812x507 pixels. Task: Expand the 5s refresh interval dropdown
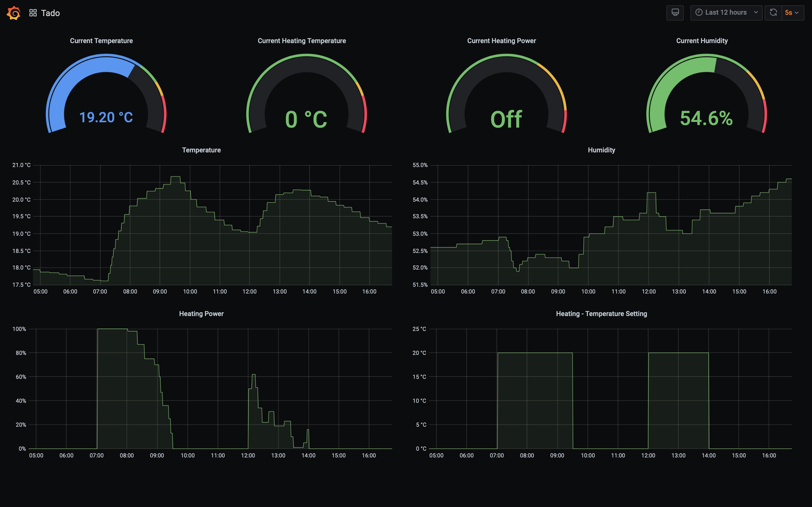[x=792, y=13]
